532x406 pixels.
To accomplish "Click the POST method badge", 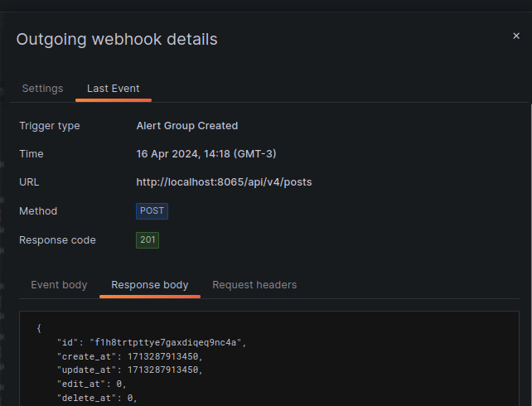I will pos(152,211).
